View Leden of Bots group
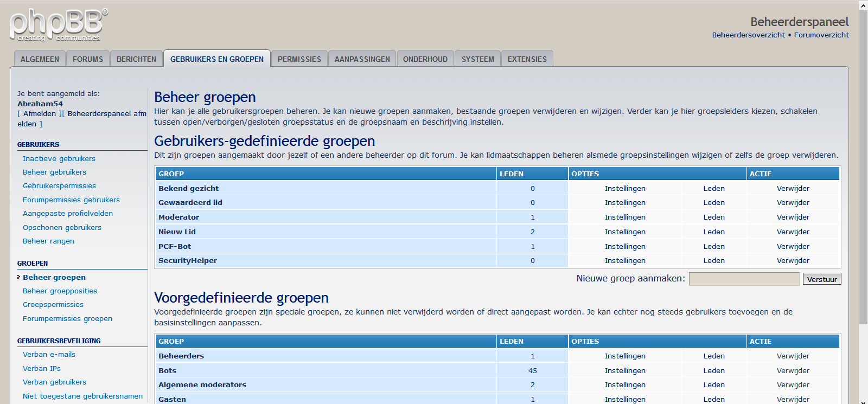Screen dimensions: 868x404 tap(714, 370)
